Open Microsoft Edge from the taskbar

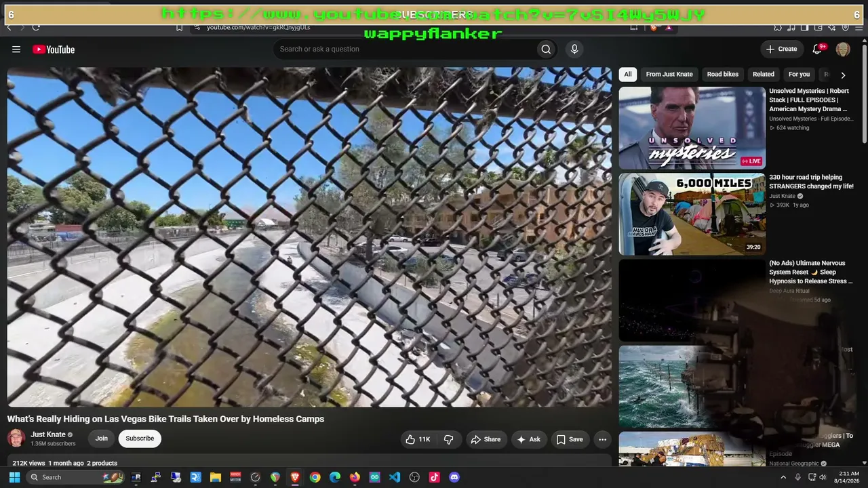[x=335, y=477]
